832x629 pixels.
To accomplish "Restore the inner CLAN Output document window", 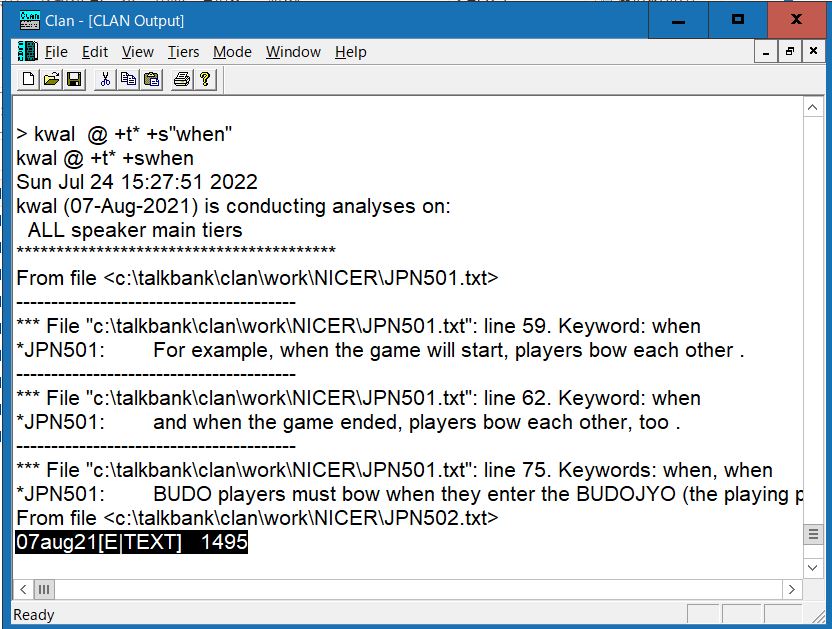I will pos(789,51).
